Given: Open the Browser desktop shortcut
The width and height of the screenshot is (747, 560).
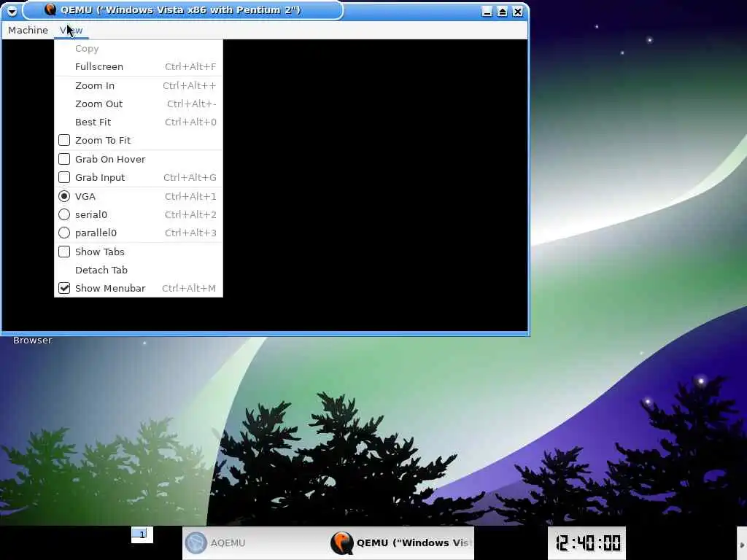Looking at the screenshot, I should pyautogui.click(x=32, y=340).
